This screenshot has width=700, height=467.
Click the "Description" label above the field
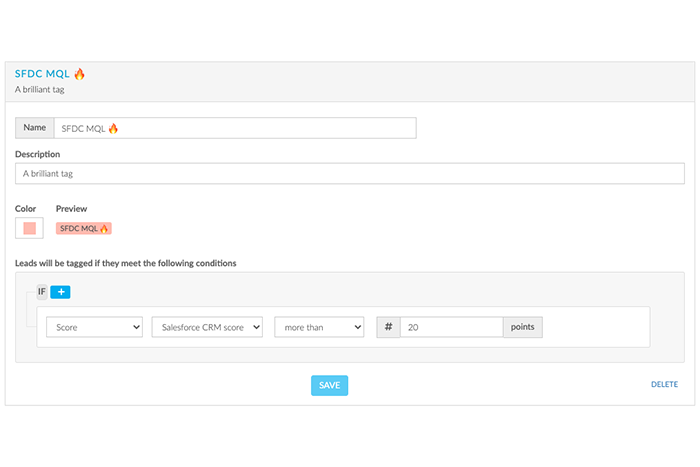tap(38, 154)
